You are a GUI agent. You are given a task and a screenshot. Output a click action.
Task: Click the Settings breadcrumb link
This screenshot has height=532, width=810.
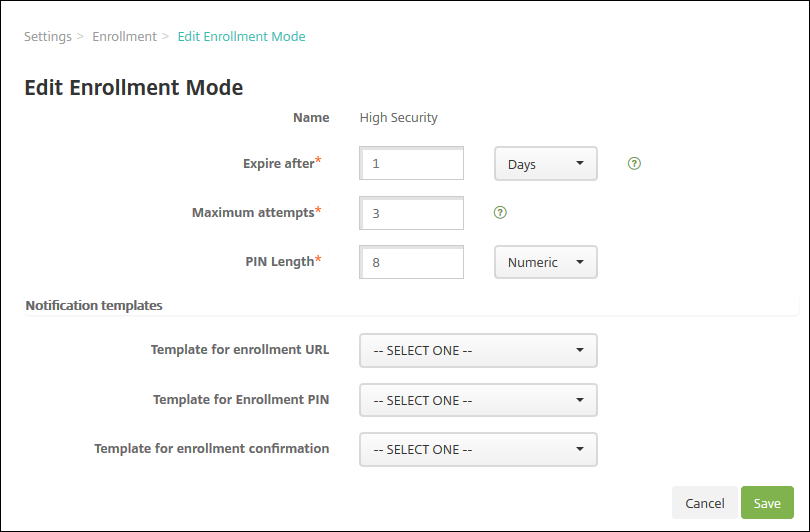point(48,37)
